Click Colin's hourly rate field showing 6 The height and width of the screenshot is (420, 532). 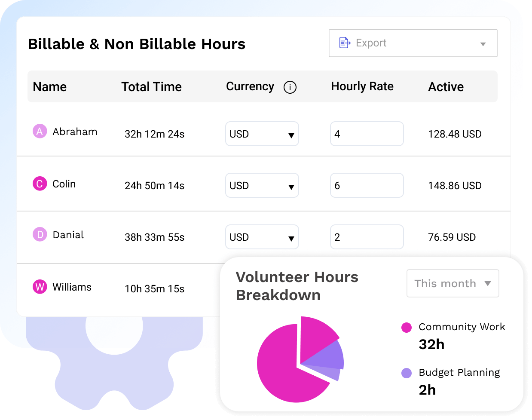(x=367, y=185)
